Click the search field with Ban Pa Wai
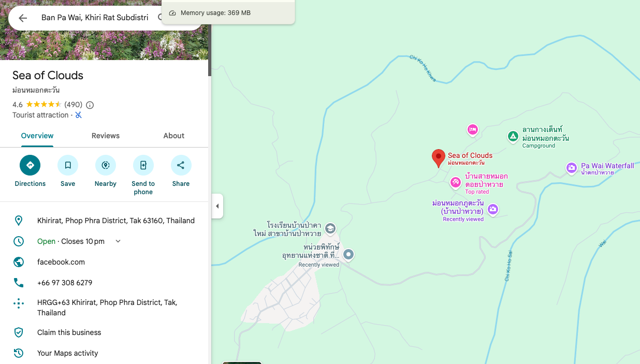 click(x=95, y=18)
